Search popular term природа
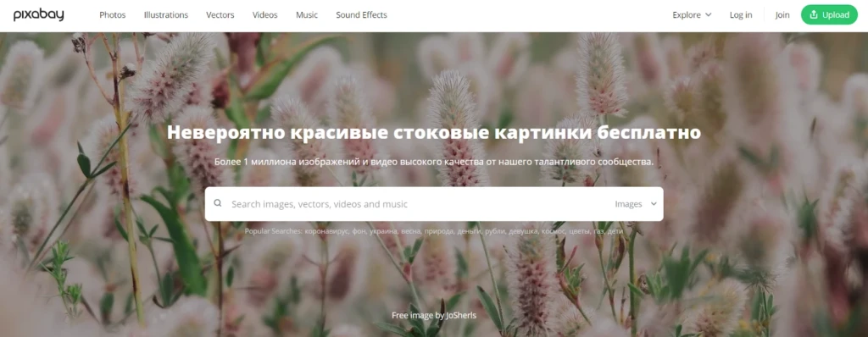 pyautogui.click(x=440, y=231)
